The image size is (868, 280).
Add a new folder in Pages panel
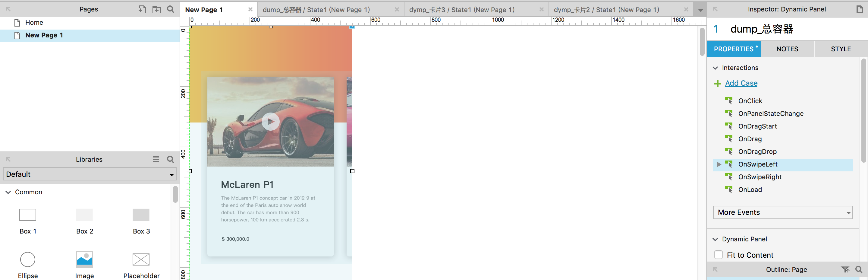[x=157, y=9]
